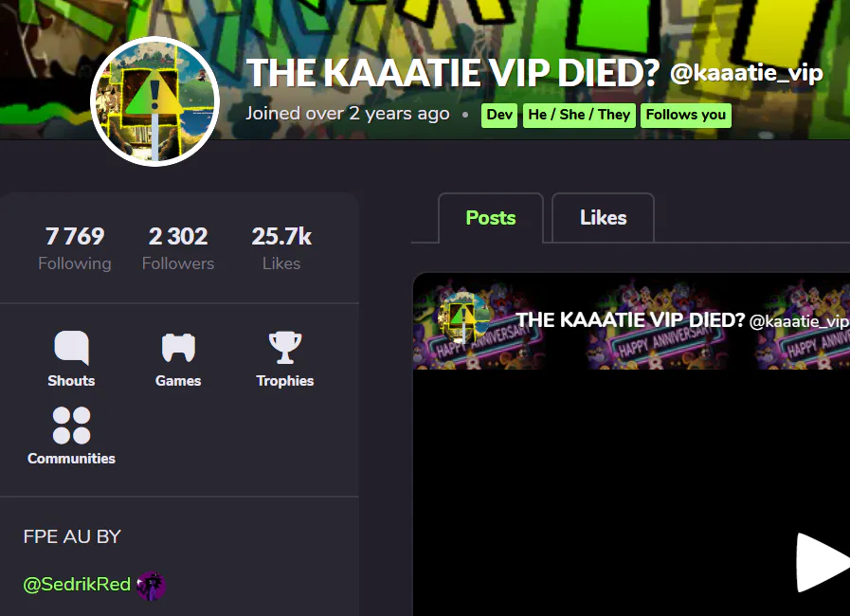Click the SedrikRed user avatar icon
Viewport: 850px width, 616px height.
151,587
